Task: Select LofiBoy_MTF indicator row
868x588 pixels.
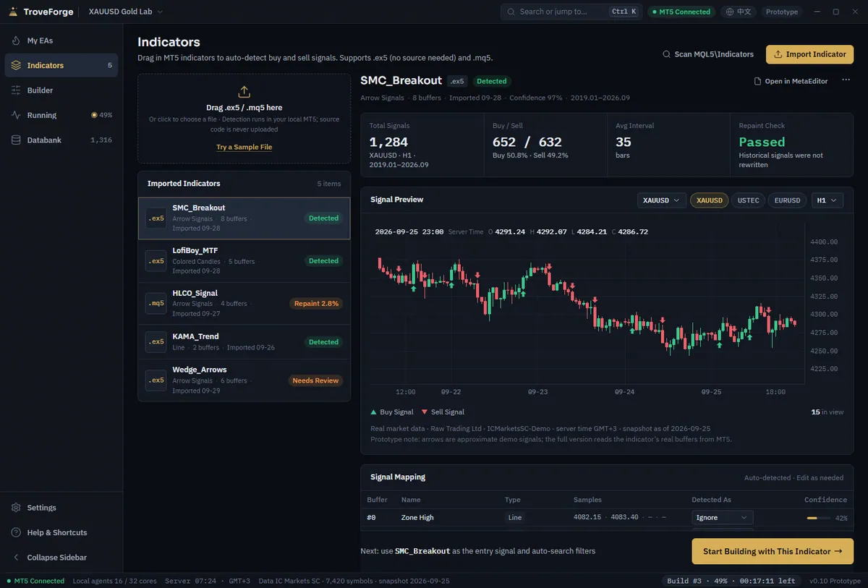Action: (x=244, y=261)
